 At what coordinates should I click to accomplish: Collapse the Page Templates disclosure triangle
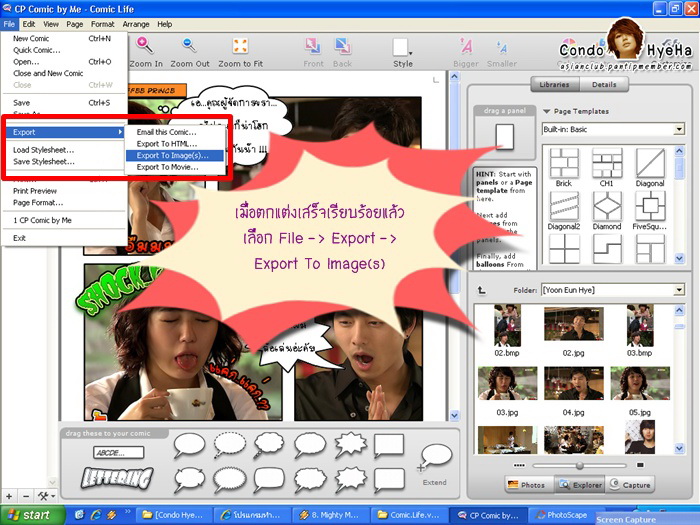[546, 111]
